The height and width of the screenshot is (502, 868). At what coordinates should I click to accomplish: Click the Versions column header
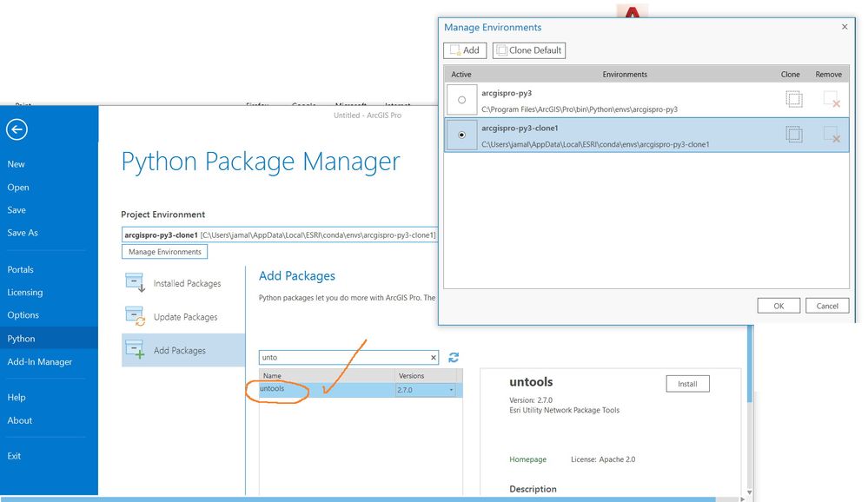point(426,375)
